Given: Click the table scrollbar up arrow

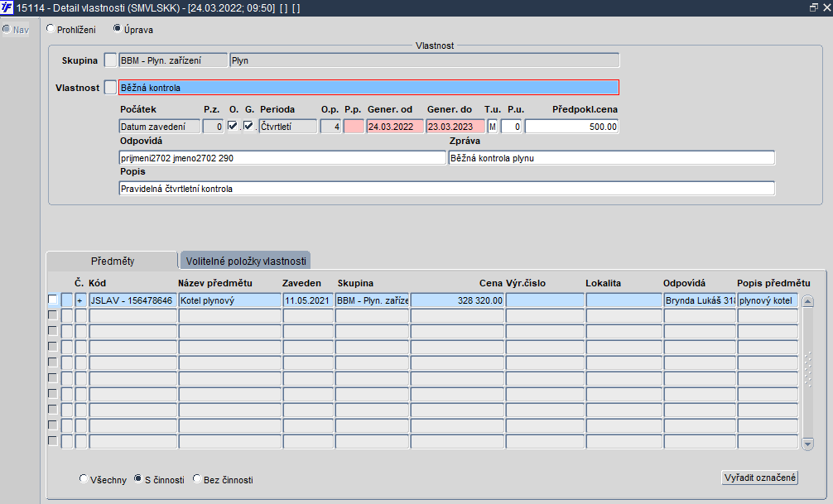Looking at the screenshot, I should coord(808,301).
